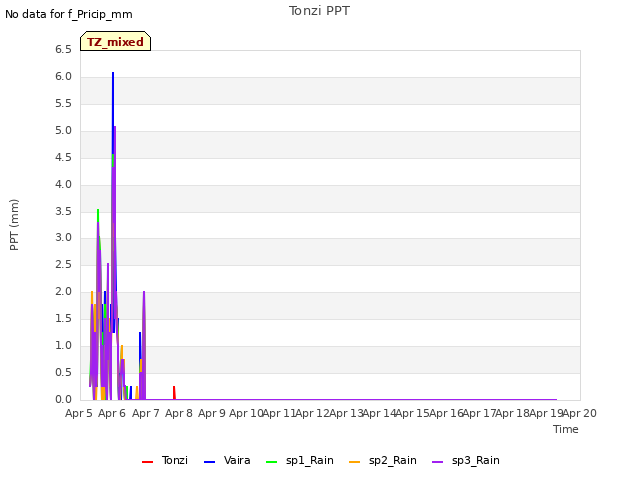
Task: Click the 3.5 y-axis tick label
Action: [x=63, y=211]
